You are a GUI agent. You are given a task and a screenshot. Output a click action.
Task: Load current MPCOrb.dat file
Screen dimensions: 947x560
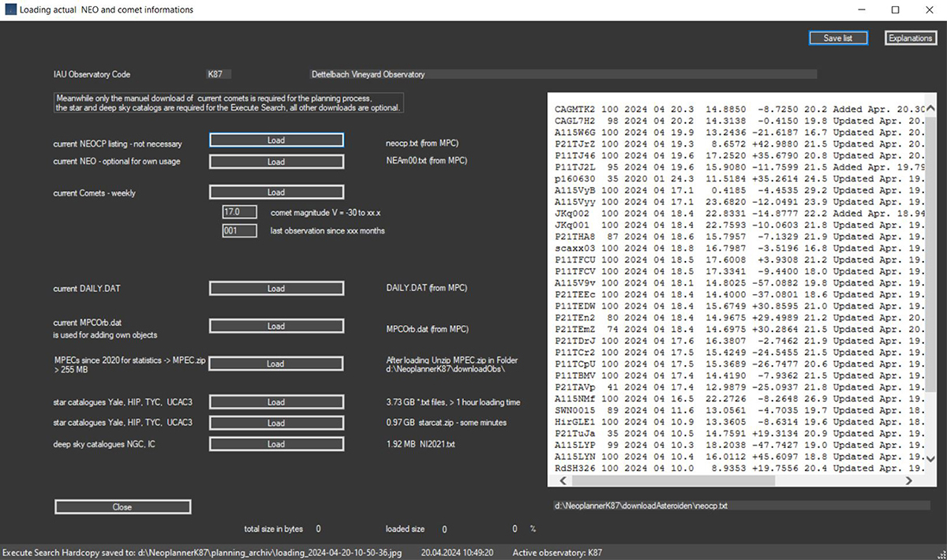pyautogui.click(x=276, y=326)
